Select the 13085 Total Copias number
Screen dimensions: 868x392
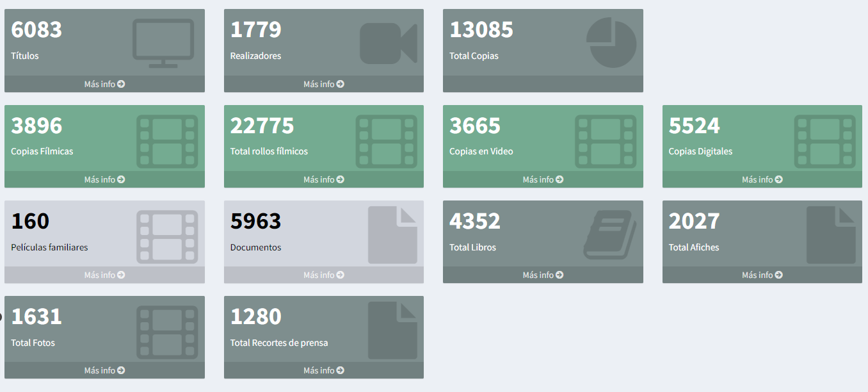click(481, 30)
